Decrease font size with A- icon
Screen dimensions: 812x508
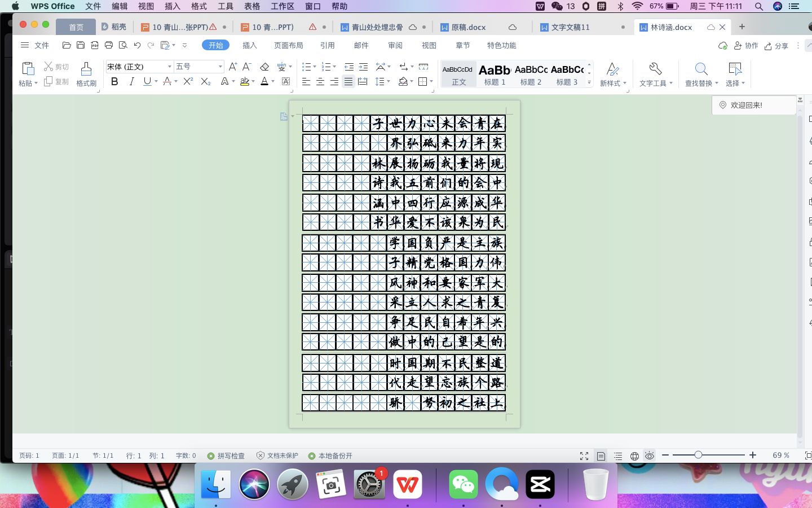pos(246,67)
